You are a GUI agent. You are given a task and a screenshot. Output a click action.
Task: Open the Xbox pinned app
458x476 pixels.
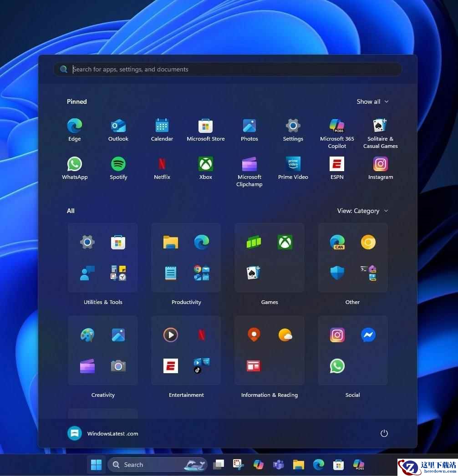[206, 168]
